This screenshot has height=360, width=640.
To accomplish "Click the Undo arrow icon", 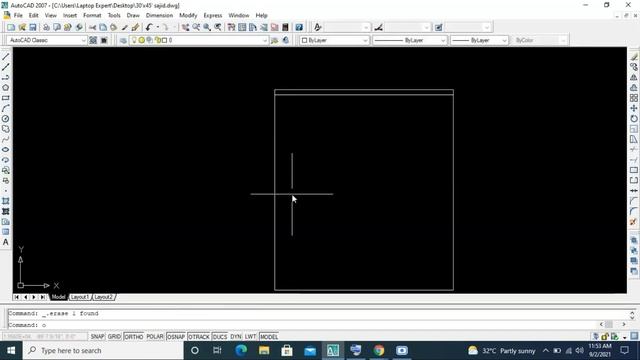I will pyautogui.click(x=149, y=27).
